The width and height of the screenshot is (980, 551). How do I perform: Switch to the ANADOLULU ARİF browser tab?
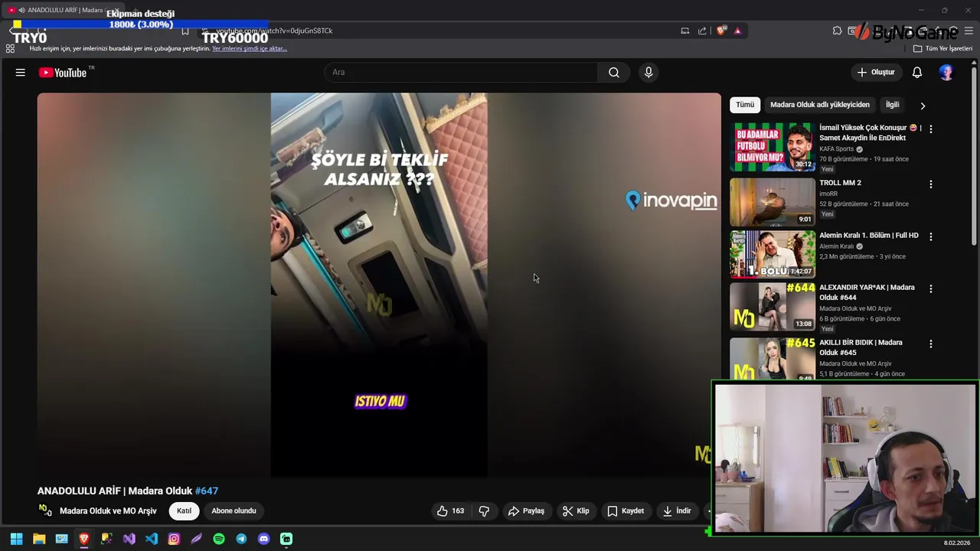pos(61,10)
